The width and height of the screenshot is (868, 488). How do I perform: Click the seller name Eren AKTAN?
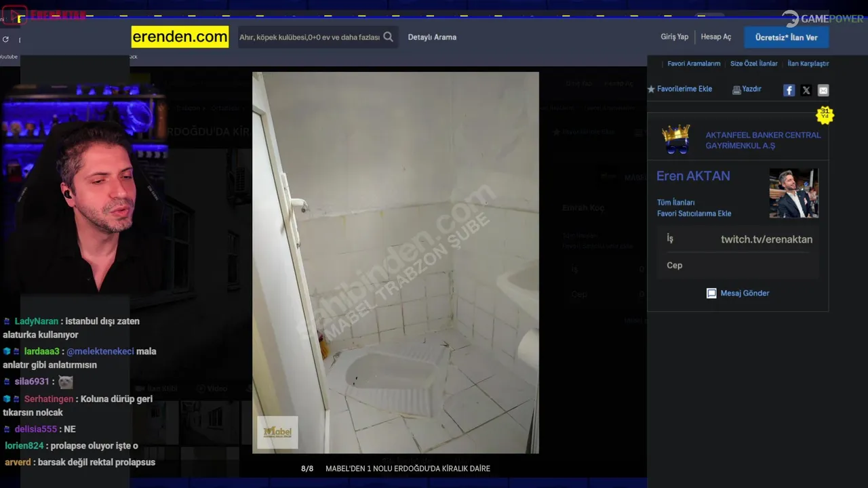[x=693, y=176]
